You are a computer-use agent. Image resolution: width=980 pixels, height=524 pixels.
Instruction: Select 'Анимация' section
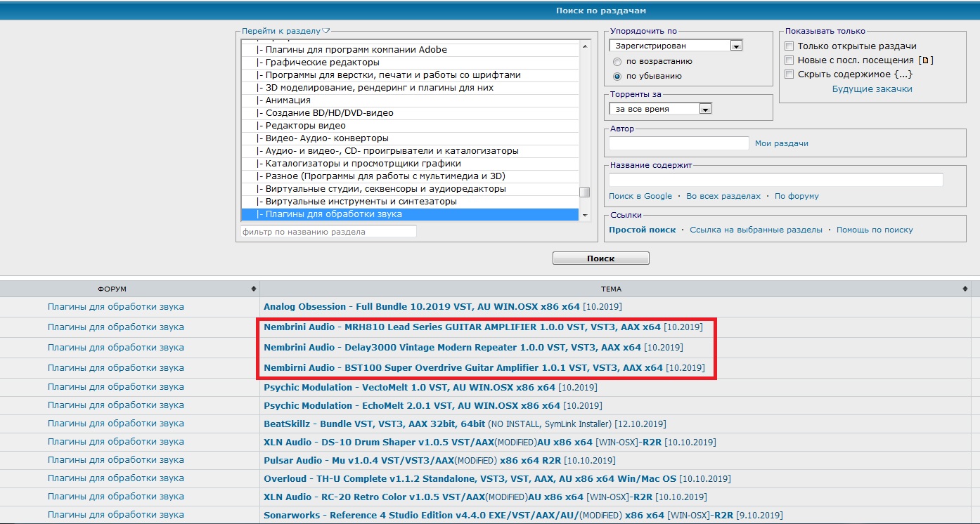pos(410,100)
